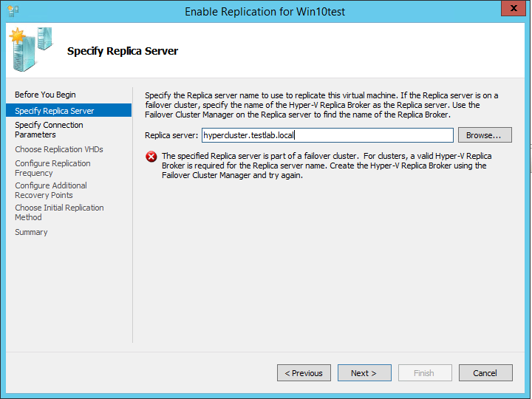Select the Choose Replication VHDs step
Screen dimensions: 532x399
point(59,149)
